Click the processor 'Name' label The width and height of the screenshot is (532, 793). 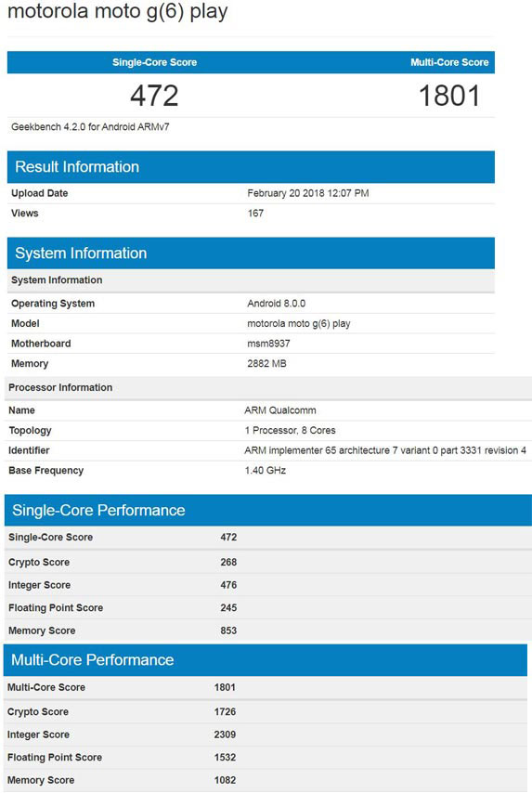pos(21,410)
